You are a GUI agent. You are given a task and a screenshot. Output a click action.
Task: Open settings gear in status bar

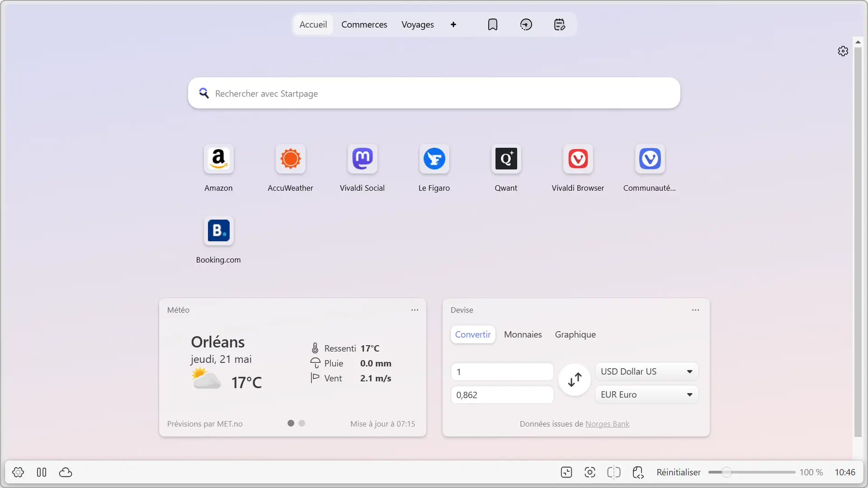[x=18, y=472]
